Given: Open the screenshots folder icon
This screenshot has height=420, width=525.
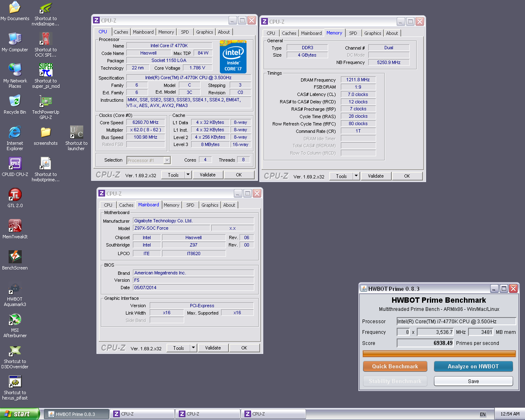Looking at the screenshot, I should 46,136.
